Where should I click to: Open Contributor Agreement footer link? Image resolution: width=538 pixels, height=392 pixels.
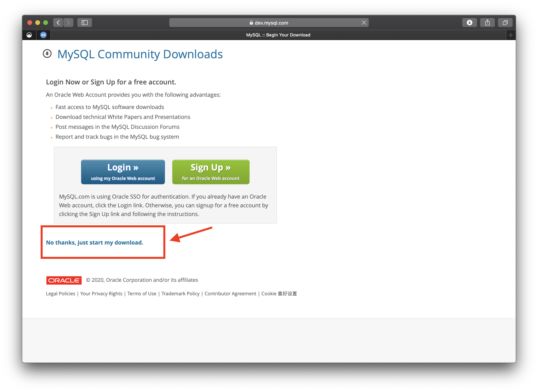[x=230, y=294]
